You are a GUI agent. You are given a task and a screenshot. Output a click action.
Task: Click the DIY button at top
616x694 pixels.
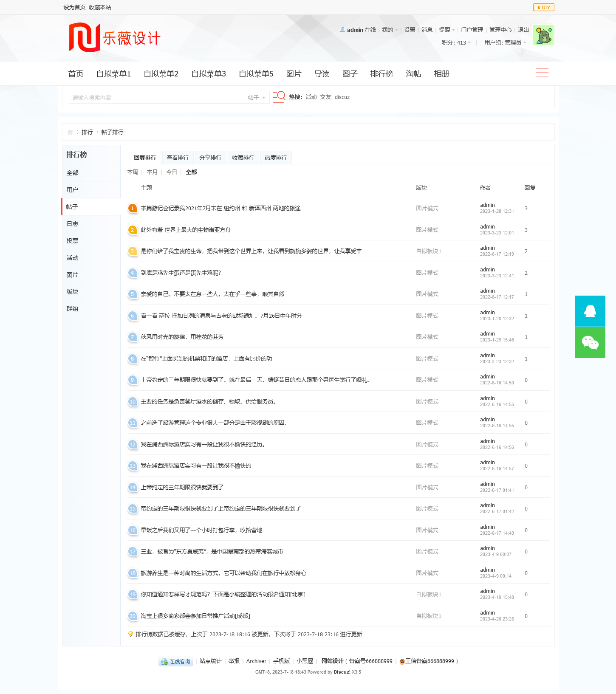coord(543,7)
